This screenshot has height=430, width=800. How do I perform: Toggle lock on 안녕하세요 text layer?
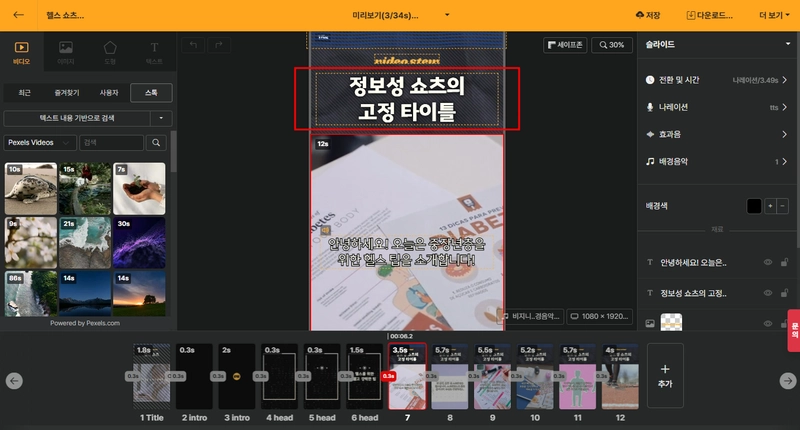point(784,262)
